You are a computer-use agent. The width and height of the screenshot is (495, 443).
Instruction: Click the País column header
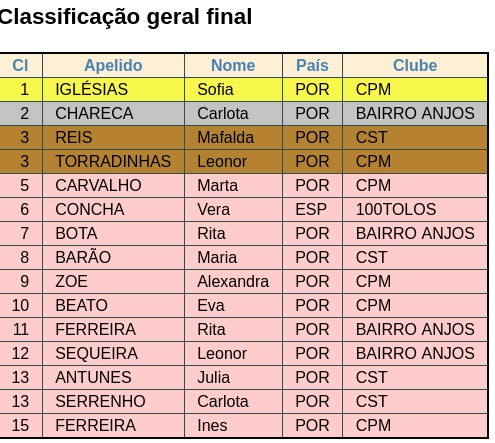point(312,65)
